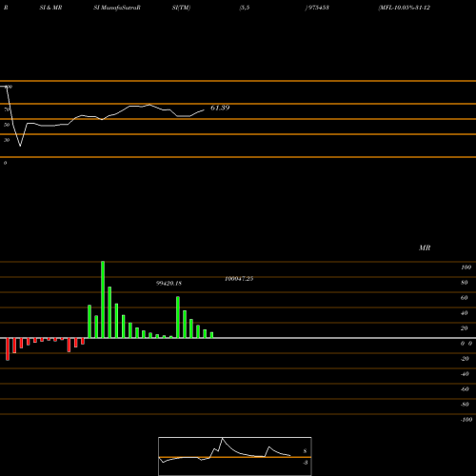Click the mini overview chart at the bottom
The height and width of the screenshot is (476, 476).
[x=235, y=456]
